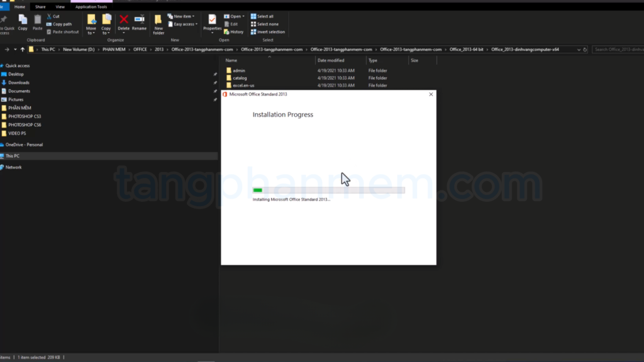Open the View ribbon tab
Screen dimensions: 644x362
coord(60,6)
